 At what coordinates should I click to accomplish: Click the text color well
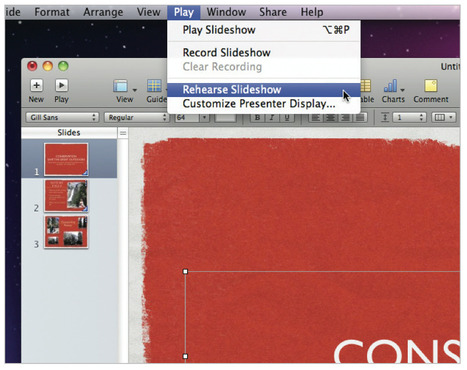tap(226, 118)
